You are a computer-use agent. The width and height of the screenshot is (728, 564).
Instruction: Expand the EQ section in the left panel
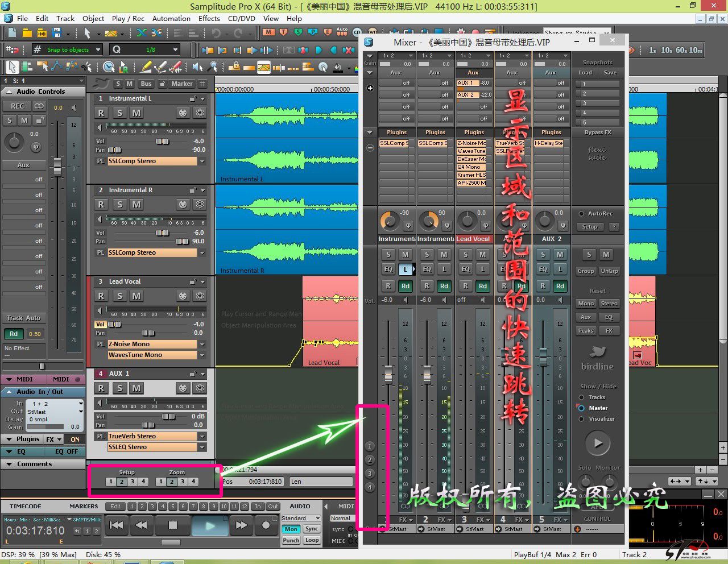point(9,451)
